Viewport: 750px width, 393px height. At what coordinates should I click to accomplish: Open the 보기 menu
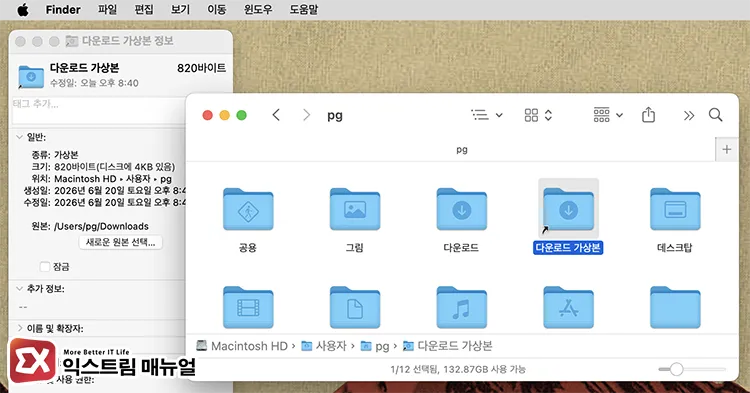[180, 10]
